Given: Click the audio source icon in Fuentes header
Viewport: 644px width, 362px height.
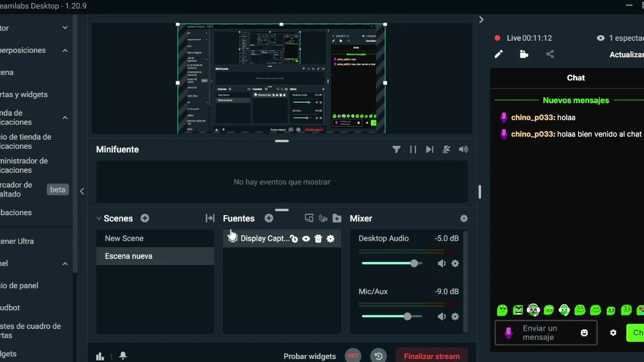Looking at the screenshot, I should pos(323,218).
